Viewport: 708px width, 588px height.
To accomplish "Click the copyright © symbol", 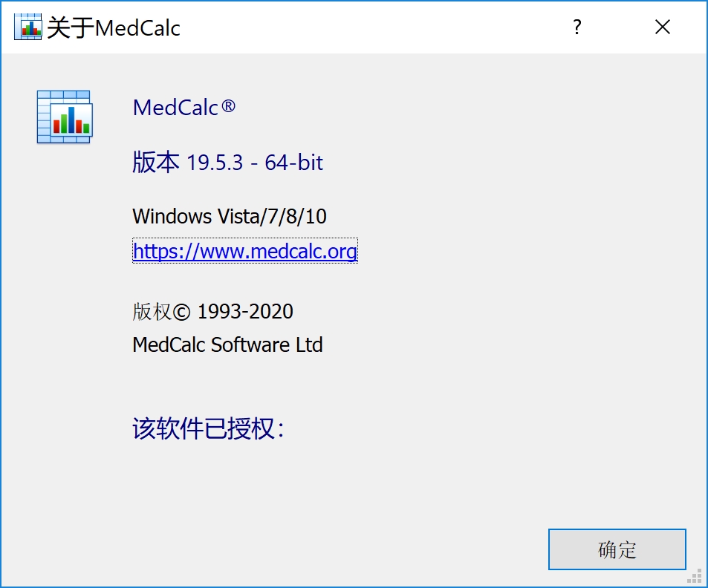I will (x=181, y=312).
